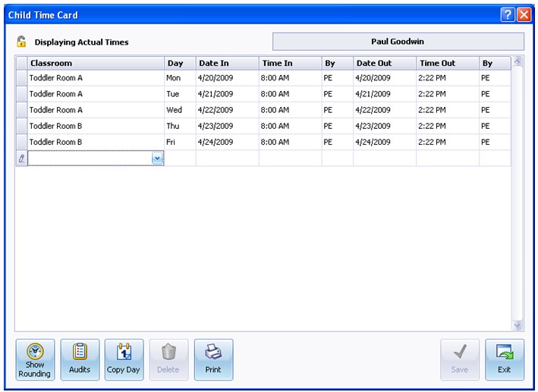The height and width of the screenshot is (392, 538).
Task: Click the Date In column header
Action: click(227, 64)
